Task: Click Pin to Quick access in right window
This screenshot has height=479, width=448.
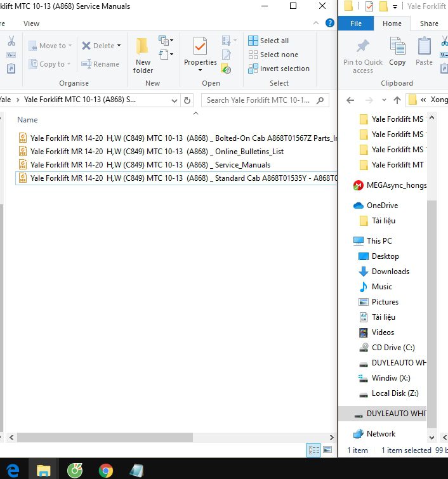Action: point(363,56)
